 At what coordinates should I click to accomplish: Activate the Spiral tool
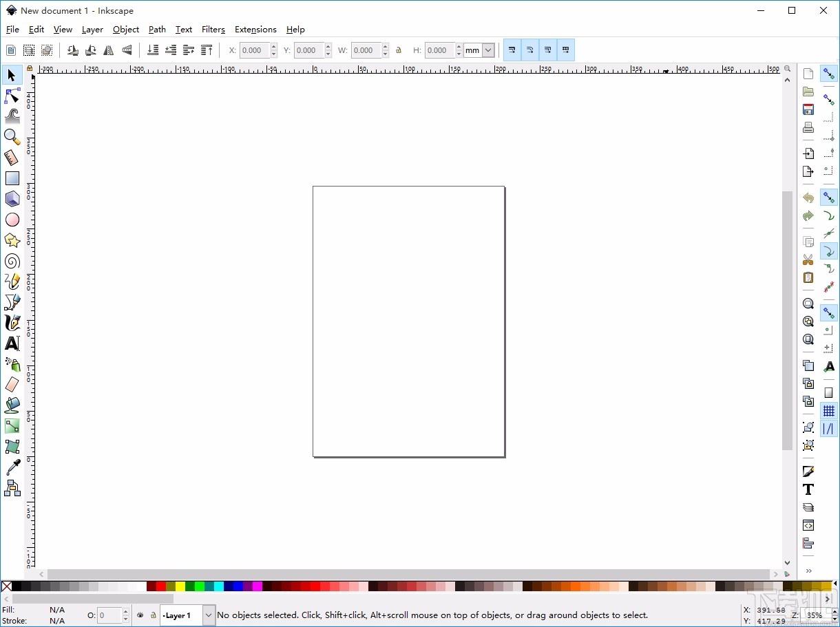click(x=12, y=261)
